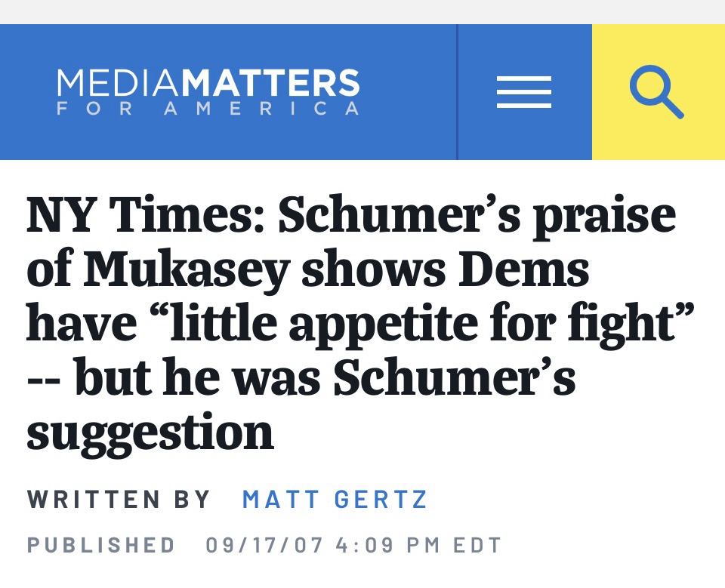Click "but he was Schumer's" headline line
Viewport: 725px width, 588px height.
tap(323, 377)
